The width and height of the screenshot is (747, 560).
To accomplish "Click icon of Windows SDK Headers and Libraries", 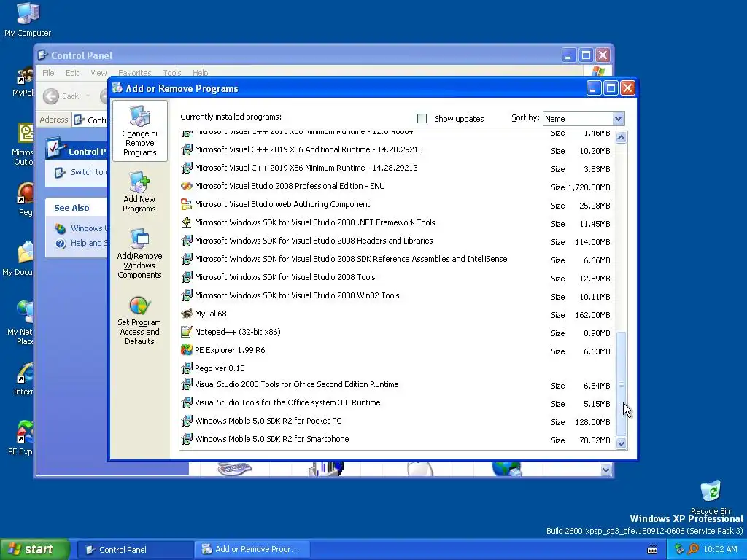I will 187,241.
